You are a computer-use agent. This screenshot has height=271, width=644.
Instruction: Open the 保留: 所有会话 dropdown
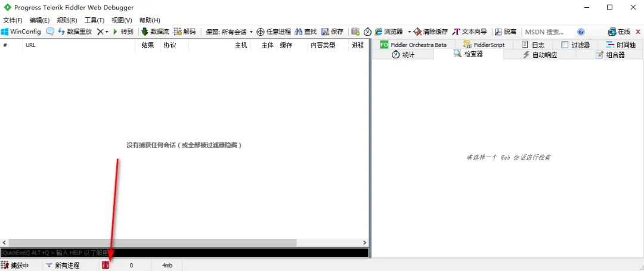coord(229,32)
